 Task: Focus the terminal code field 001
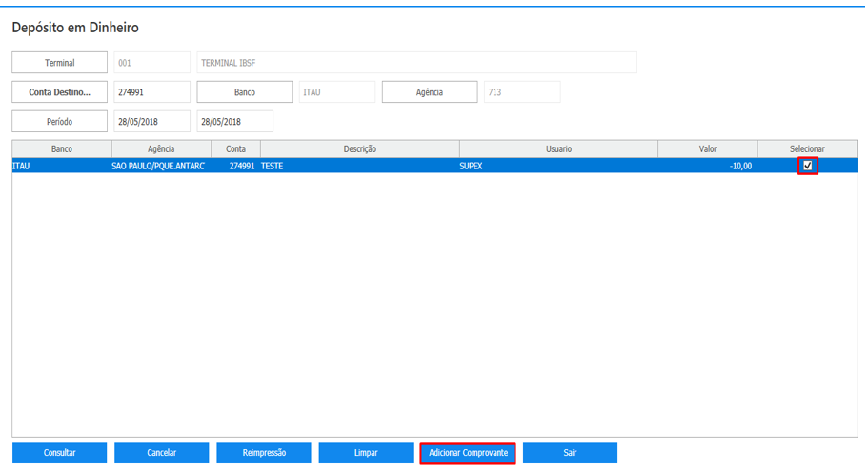coord(151,63)
